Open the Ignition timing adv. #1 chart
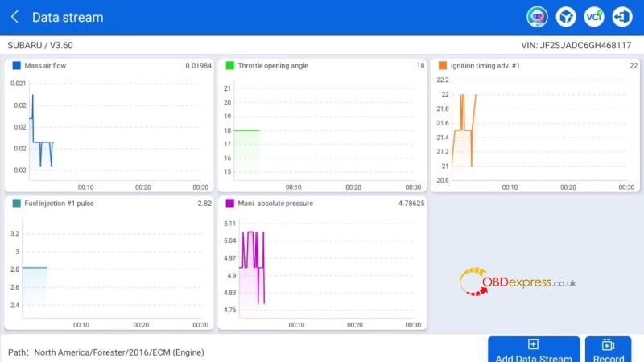Screen dimensions: 644x362 click(x=535, y=125)
